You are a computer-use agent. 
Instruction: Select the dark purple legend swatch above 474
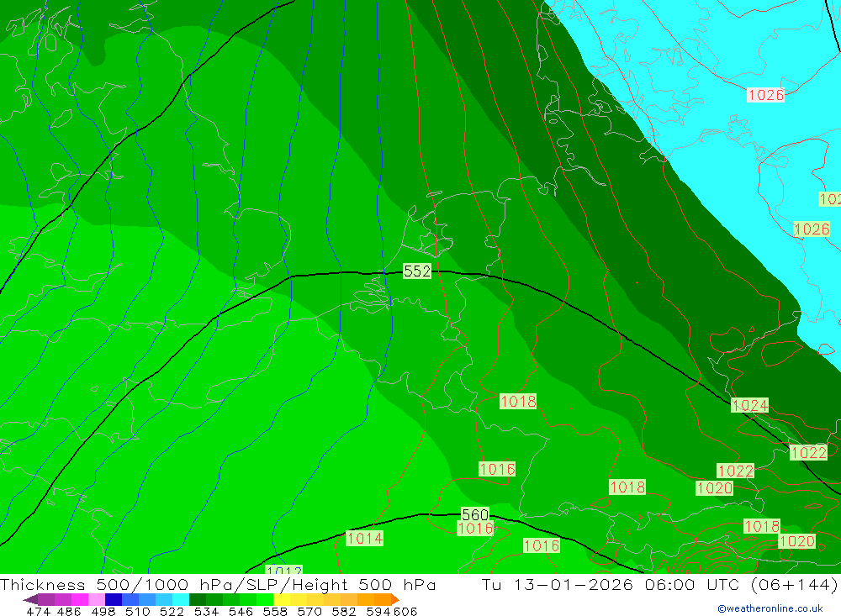46,599
